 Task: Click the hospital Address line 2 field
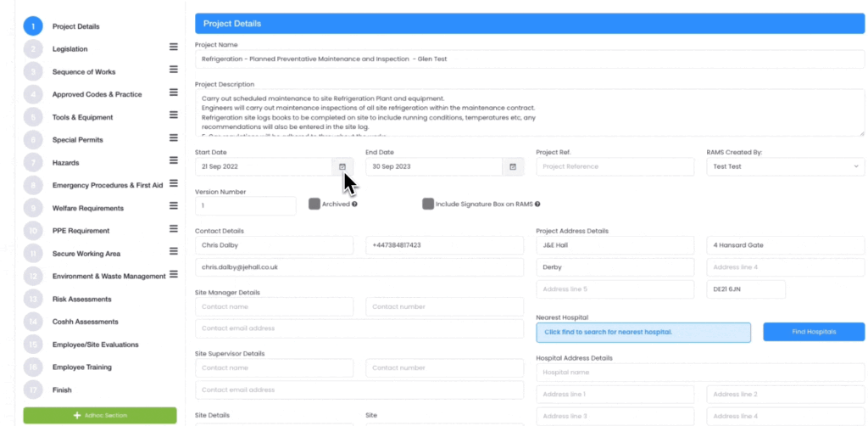786,395
